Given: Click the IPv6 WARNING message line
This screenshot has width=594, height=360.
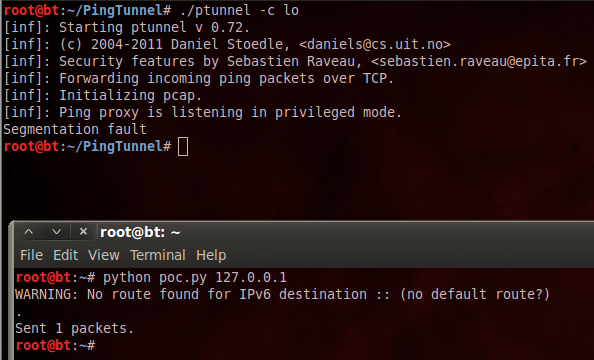Looking at the screenshot, I should tap(282, 294).
